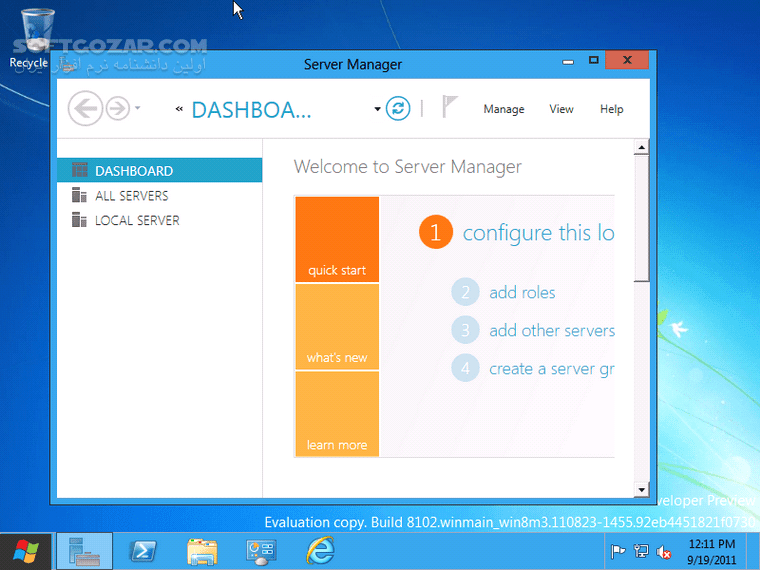Click the network icon in system tray

(641, 552)
